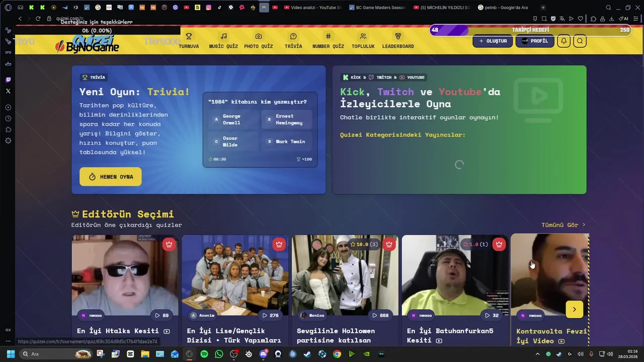
Task: Click the X icon in browser sidebar
Action: 8,91
